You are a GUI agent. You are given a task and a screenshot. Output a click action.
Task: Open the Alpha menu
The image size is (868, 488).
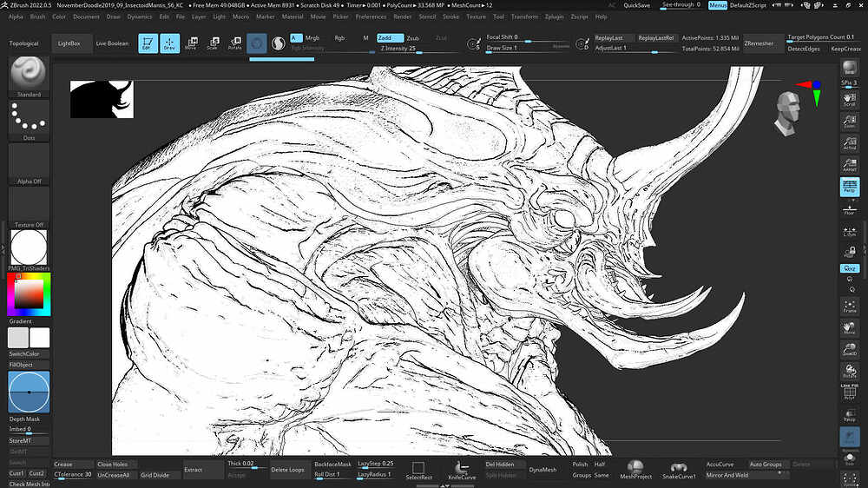point(16,16)
